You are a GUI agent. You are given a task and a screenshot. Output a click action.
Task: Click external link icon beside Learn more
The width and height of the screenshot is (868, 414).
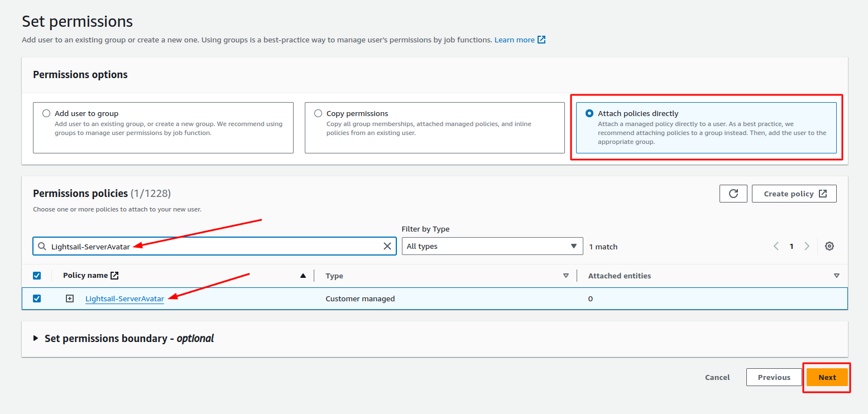pos(541,40)
